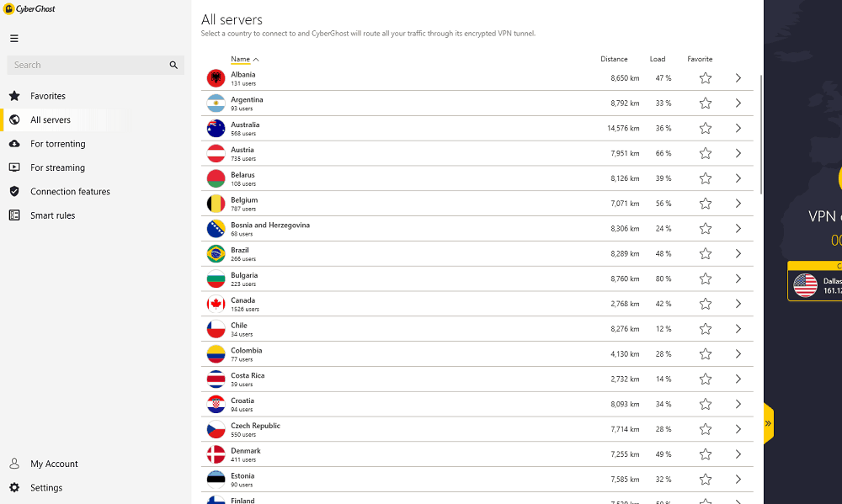Mark Australia as favorite with star
This screenshot has width=842, height=504.
[x=706, y=128]
